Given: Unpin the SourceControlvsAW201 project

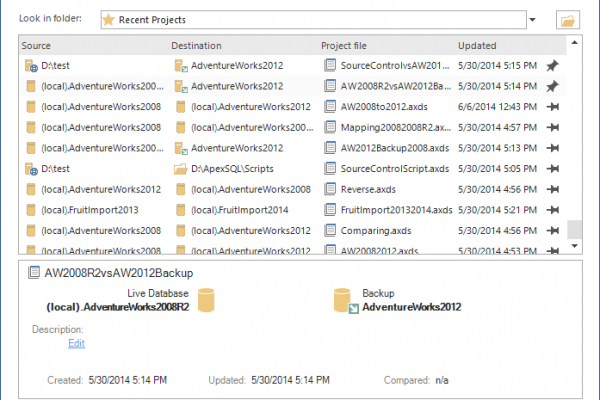Looking at the screenshot, I should (x=553, y=65).
